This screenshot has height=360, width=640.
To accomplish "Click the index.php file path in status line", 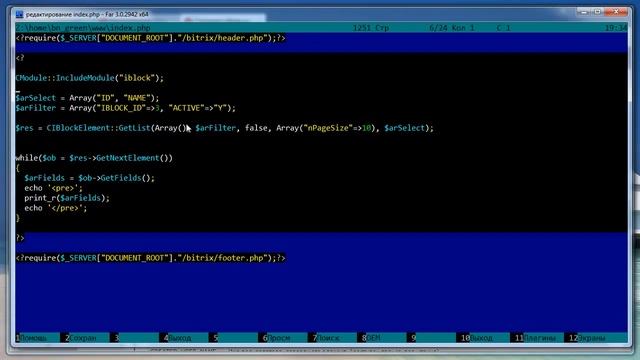I will (83, 28).
